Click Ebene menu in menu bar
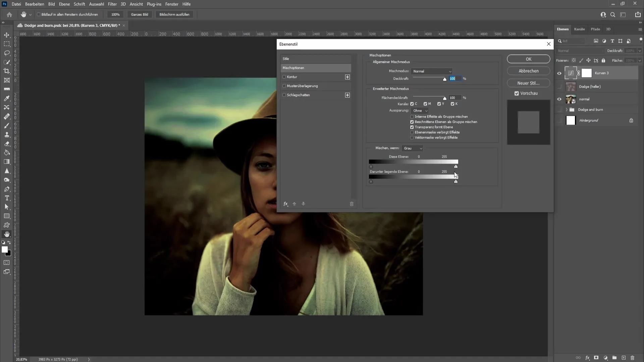Viewport: 644px width, 362px height. click(x=64, y=4)
